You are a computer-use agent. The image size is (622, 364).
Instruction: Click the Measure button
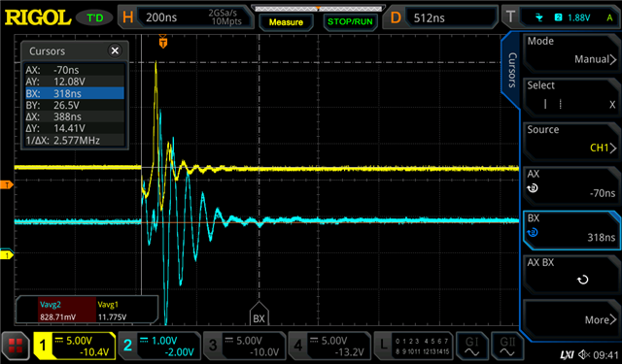[x=286, y=22]
